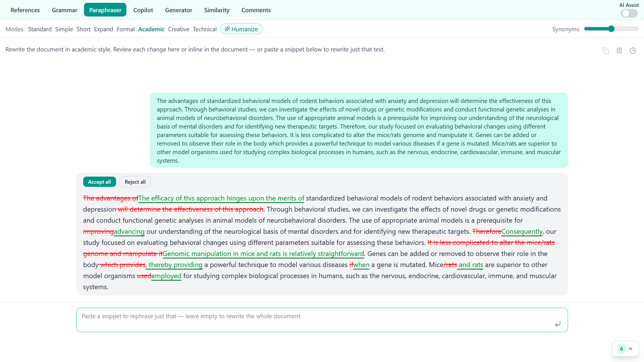The width and height of the screenshot is (644, 362).
Task: Click the copy icon near history
Action: [x=605, y=51]
